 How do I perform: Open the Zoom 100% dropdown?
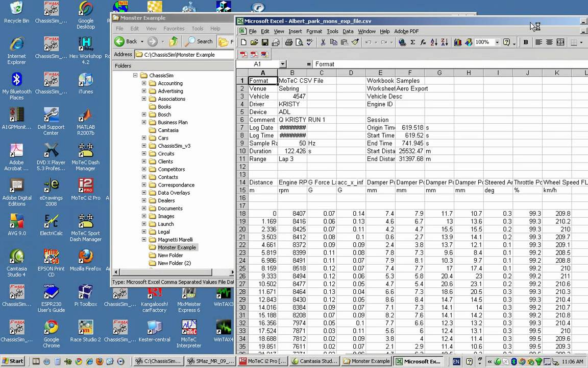497,42
